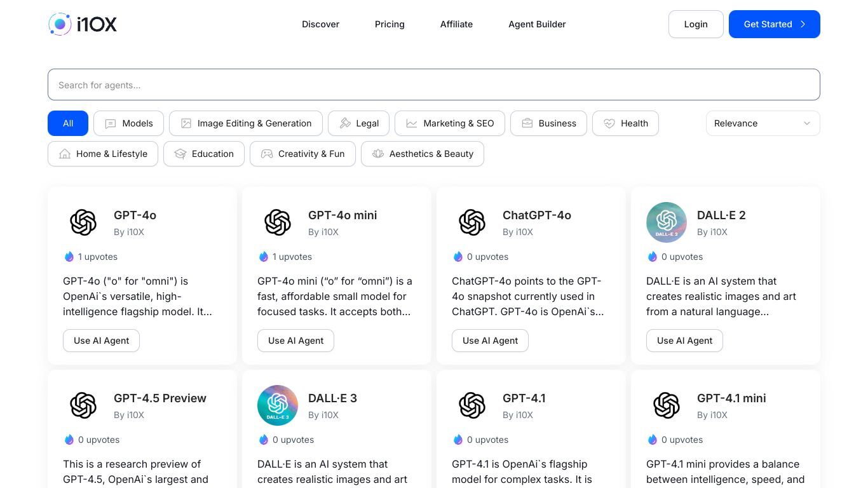The width and height of the screenshot is (868, 488).
Task: Click the GPT-4o OpenAI logo icon
Action: tap(83, 222)
